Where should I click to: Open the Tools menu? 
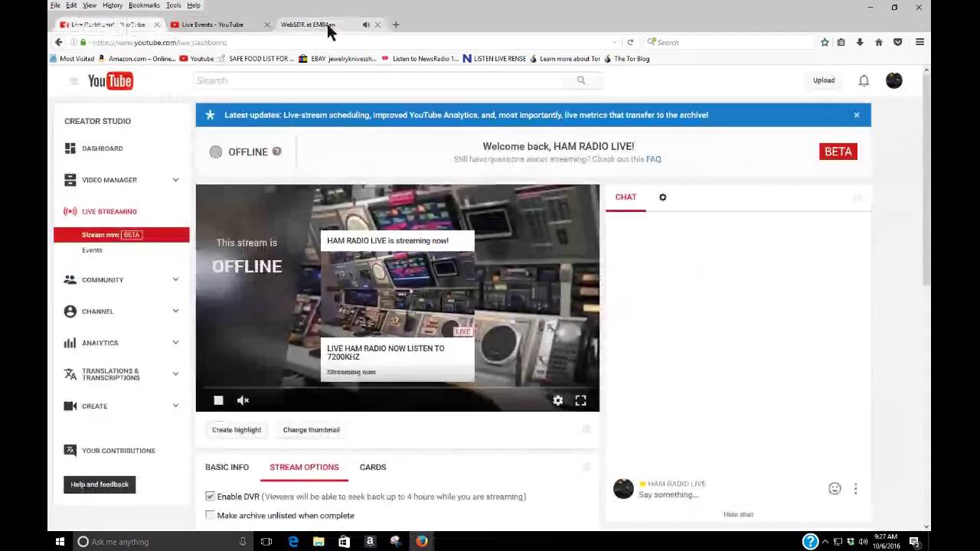pyautogui.click(x=174, y=5)
